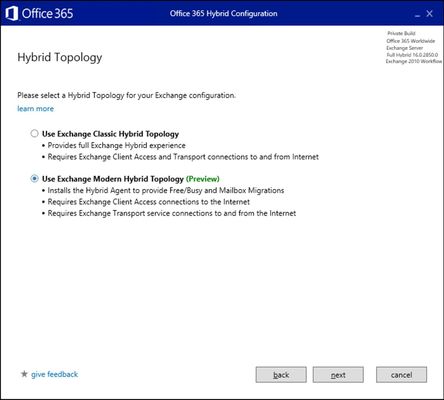This screenshot has width=444, height=400.
Task: Click the Use Exchange Modern Hybrid Topology label
Action: [x=113, y=179]
